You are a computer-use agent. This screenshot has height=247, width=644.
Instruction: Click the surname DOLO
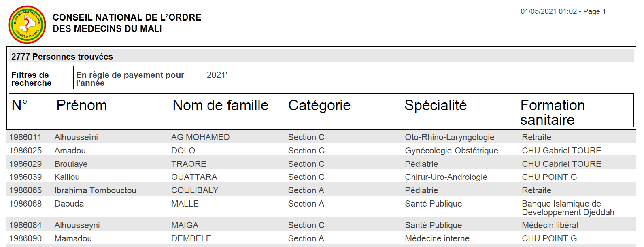pos(183,151)
